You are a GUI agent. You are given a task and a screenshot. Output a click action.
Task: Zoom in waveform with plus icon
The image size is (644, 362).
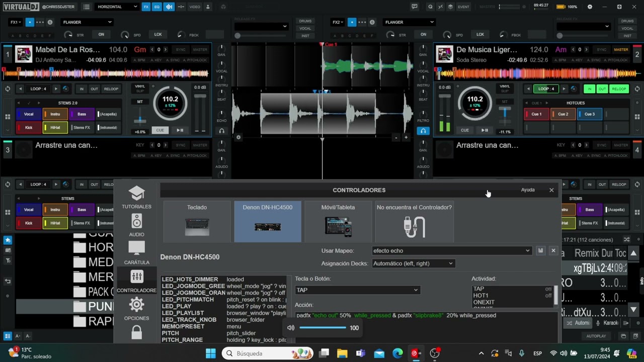pyautogui.click(x=406, y=137)
